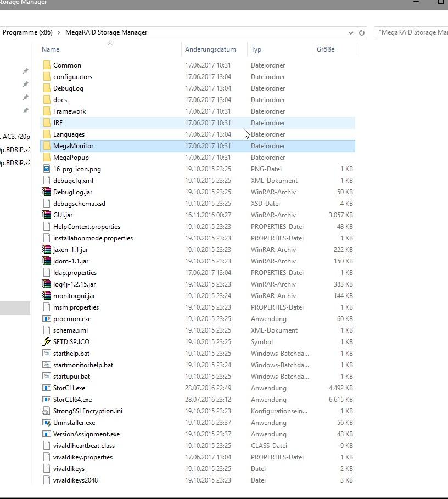
Task: Open the address bar history dropdown
Action: tap(351, 32)
